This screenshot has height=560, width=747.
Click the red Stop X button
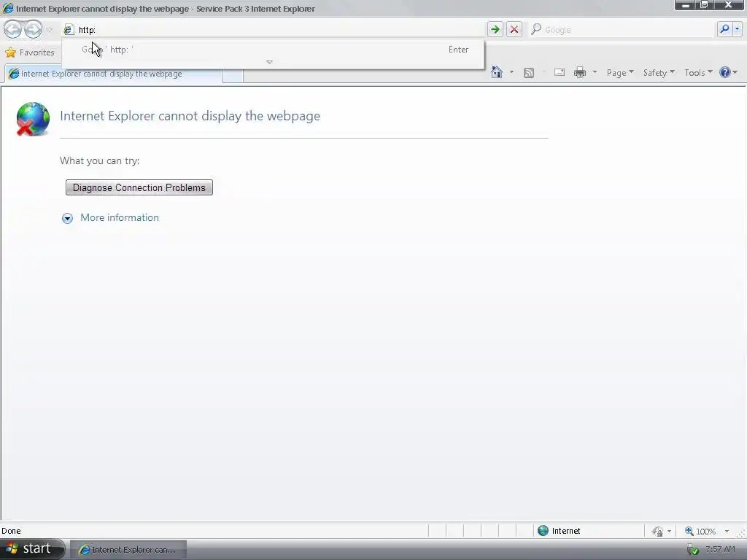pyautogui.click(x=514, y=29)
